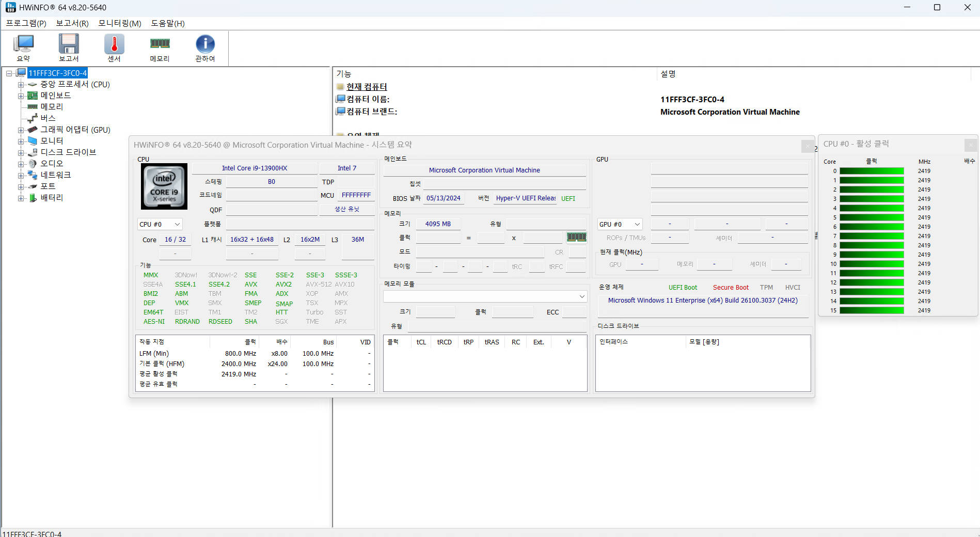Click the Hyper-V UEFI Release version field
Image resolution: width=980 pixels, height=537 pixels.
click(526, 198)
